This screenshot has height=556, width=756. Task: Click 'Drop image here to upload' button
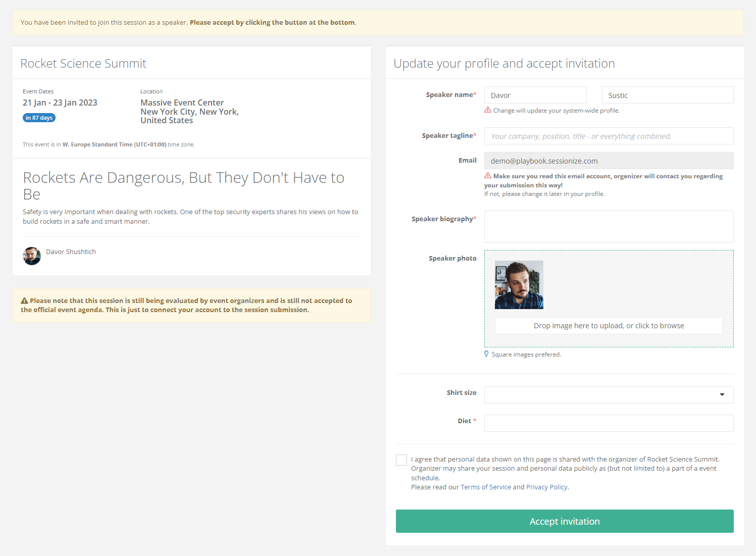(x=609, y=326)
